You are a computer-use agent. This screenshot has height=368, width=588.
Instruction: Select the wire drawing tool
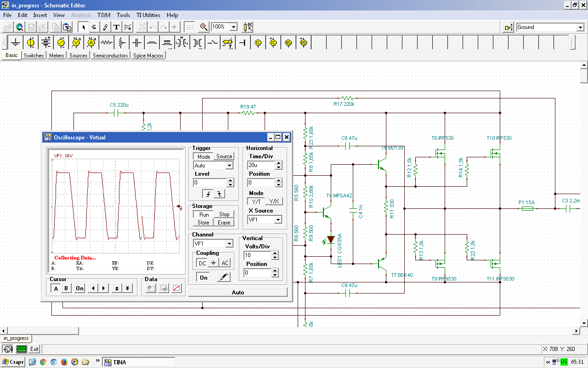[x=94, y=27]
